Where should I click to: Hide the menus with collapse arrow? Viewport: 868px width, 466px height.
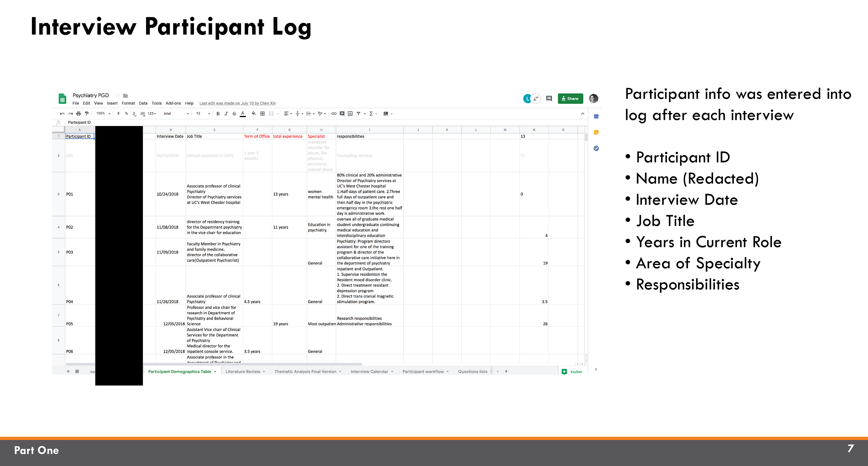(583, 114)
